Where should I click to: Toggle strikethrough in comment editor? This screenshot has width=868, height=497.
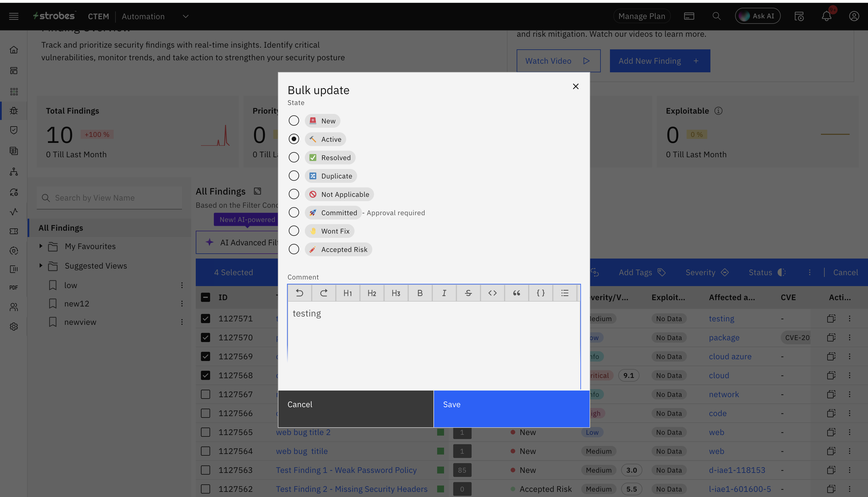pyautogui.click(x=468, y=293)
